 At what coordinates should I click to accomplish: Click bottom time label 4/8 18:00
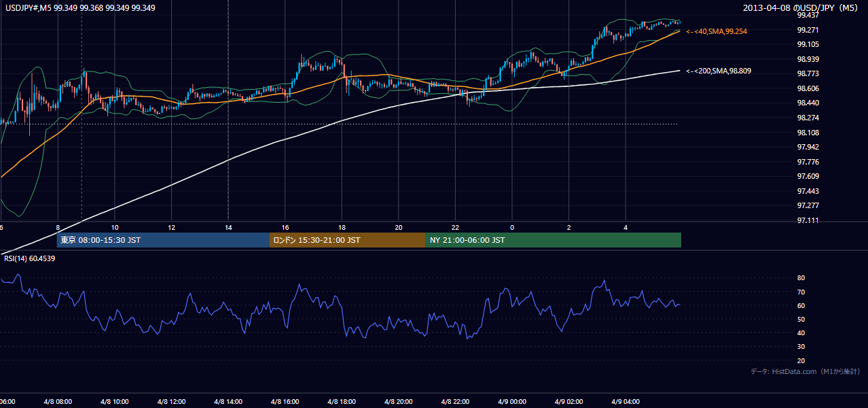tap(342, 401)
